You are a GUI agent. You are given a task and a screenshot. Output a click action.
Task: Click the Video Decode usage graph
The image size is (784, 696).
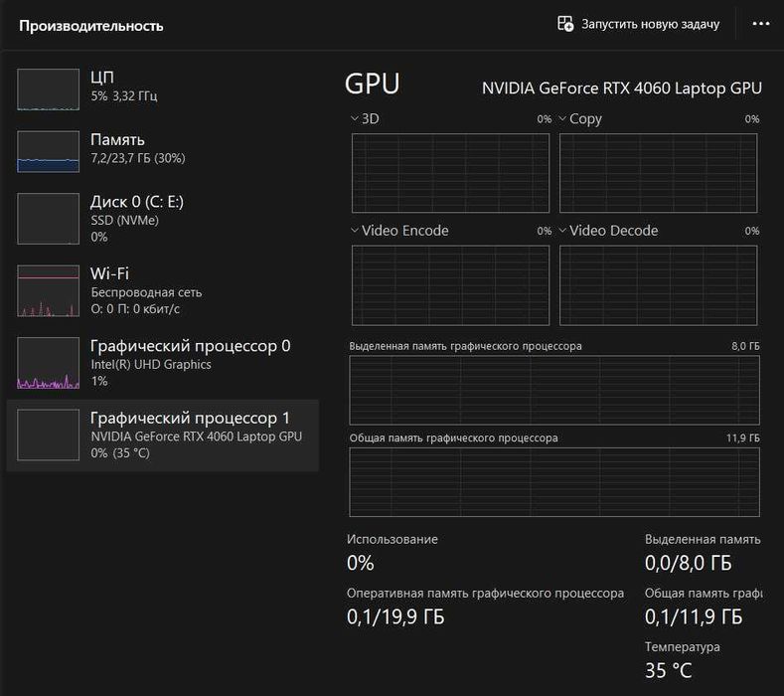click(x=659, y=284)
